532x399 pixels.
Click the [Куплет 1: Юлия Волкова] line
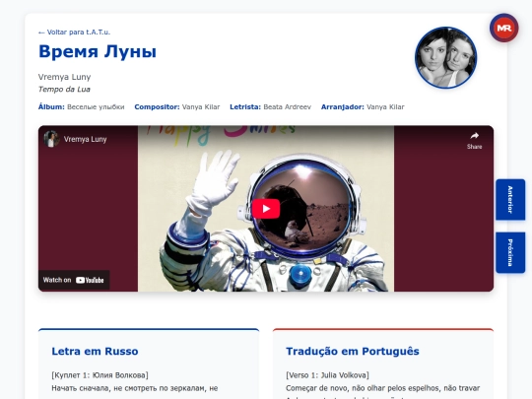100,375
